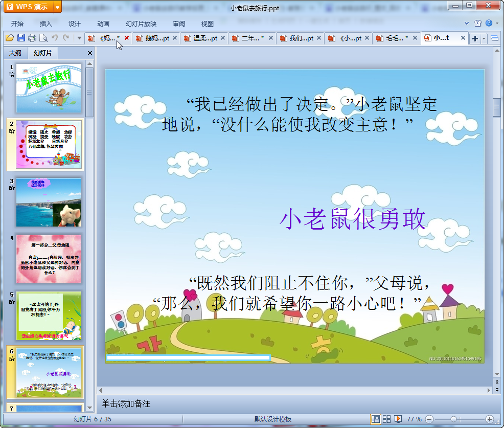Save the presentation with the floppy disk icon
This screenshot has width=504, height=428.
coord(21,38)
